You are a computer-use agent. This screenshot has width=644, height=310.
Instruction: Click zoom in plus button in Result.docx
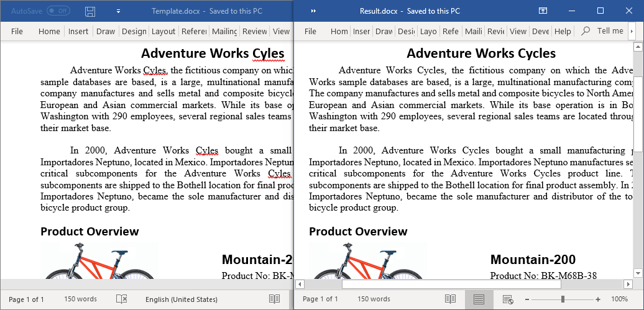(598, 299)
